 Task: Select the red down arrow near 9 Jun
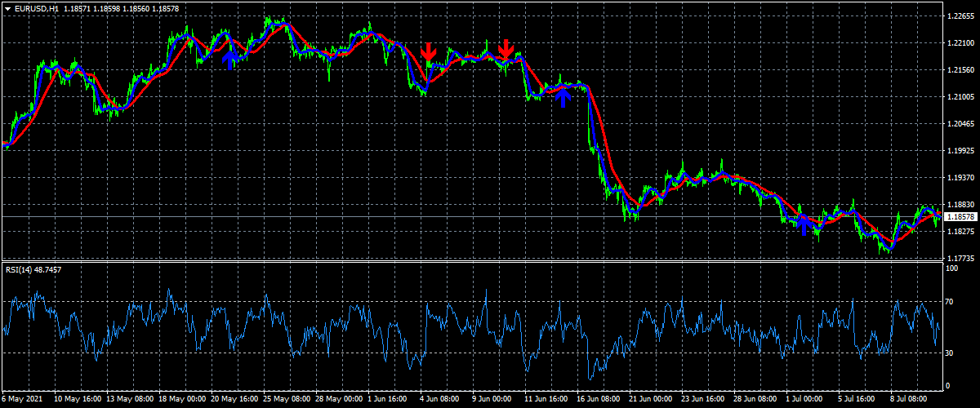pyautogui.click(x=506, y=49)
